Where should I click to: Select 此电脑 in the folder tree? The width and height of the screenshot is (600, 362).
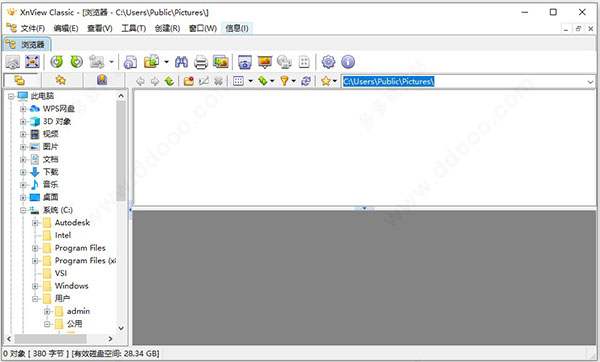[42, 96]
